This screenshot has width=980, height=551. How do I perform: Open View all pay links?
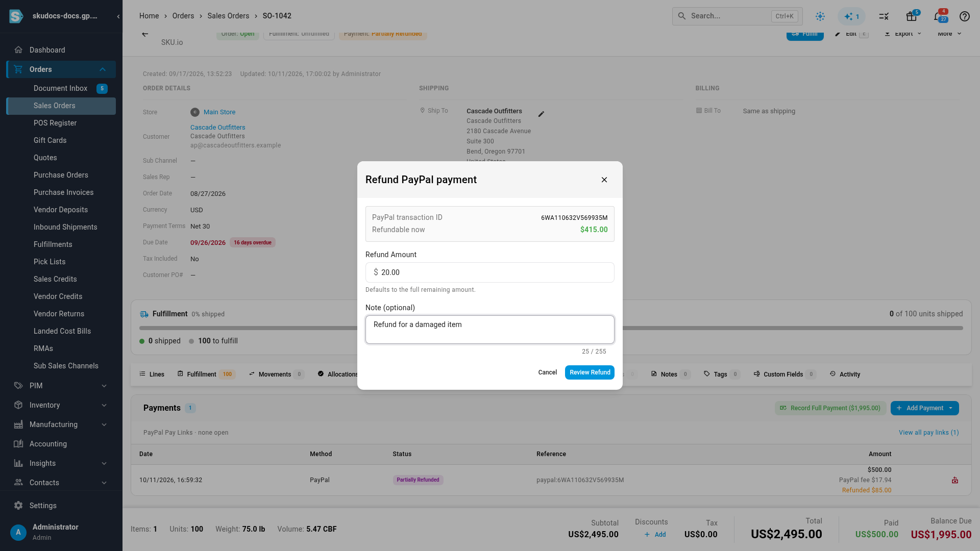928,433
